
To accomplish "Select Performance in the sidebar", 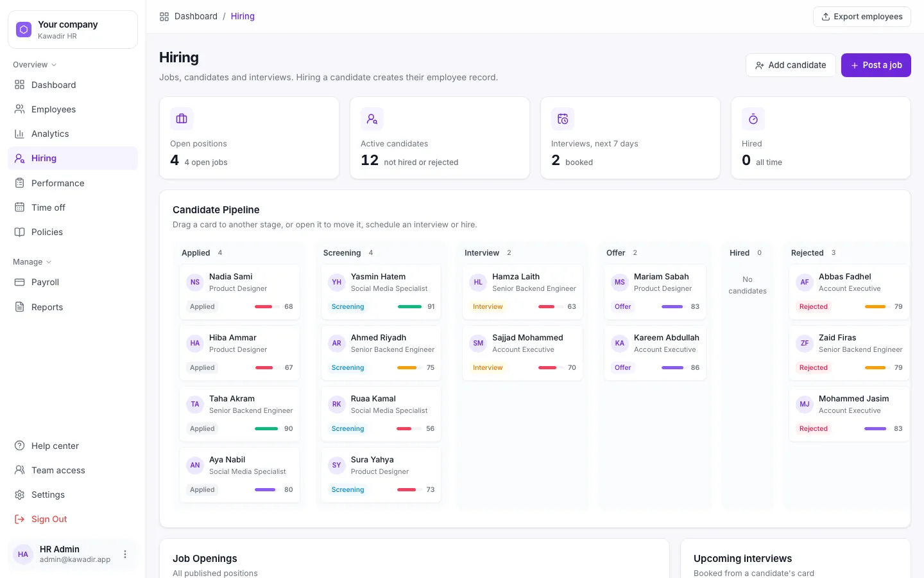I will tap(73, 183).
